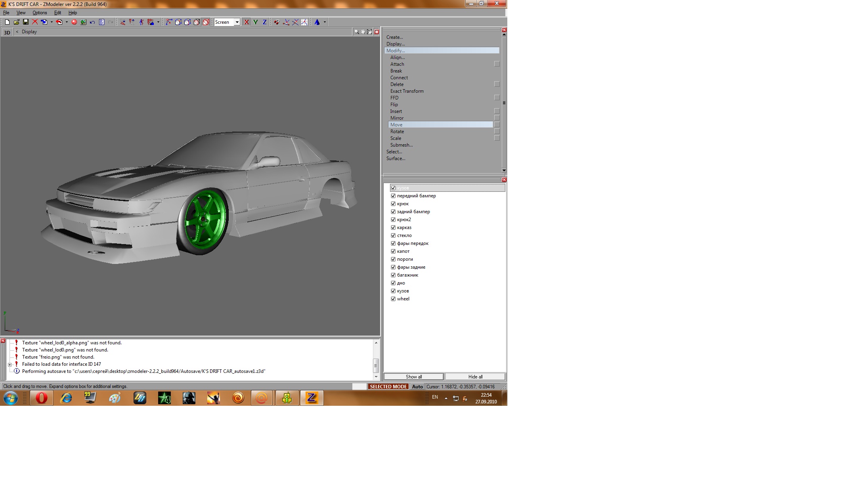Uncheck the wheel object visibility
Image resolution: width=868 pixels, height=489 pixels.
coord(393,299)
